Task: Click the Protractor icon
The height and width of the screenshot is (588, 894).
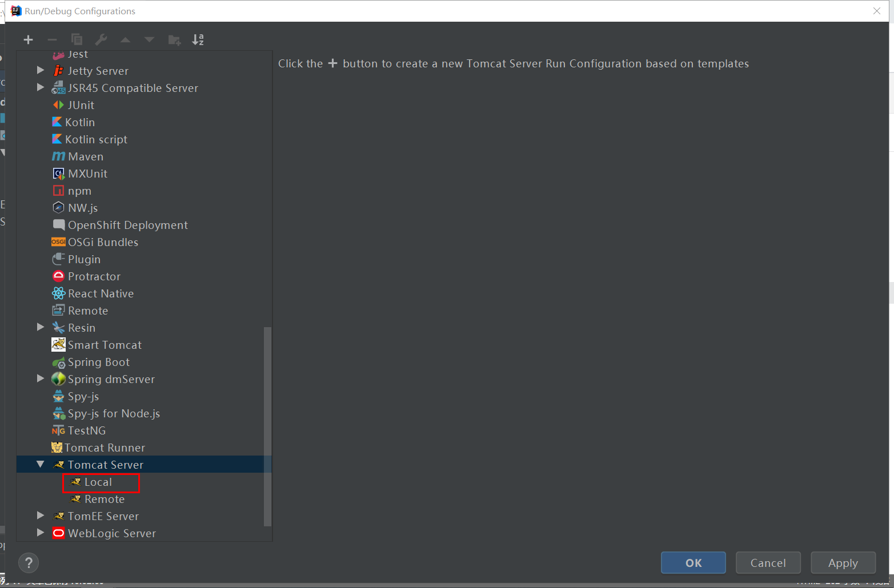Action: click(x=58, y=276)
